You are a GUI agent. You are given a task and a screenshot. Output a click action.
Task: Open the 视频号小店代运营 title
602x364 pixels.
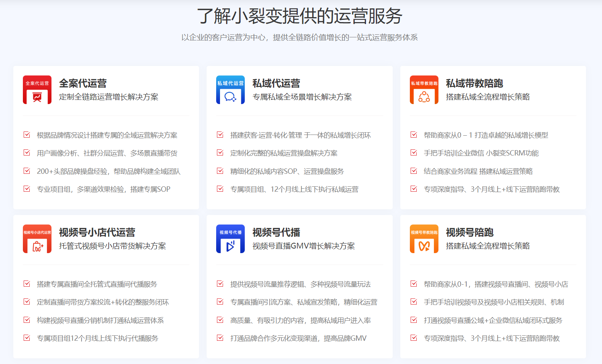97,232
